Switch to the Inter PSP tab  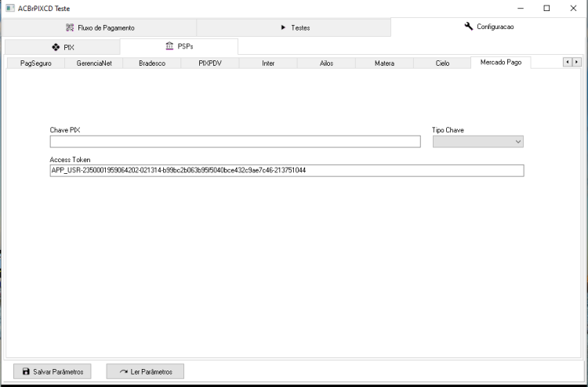pyautogui.click(x=268, y=63)
